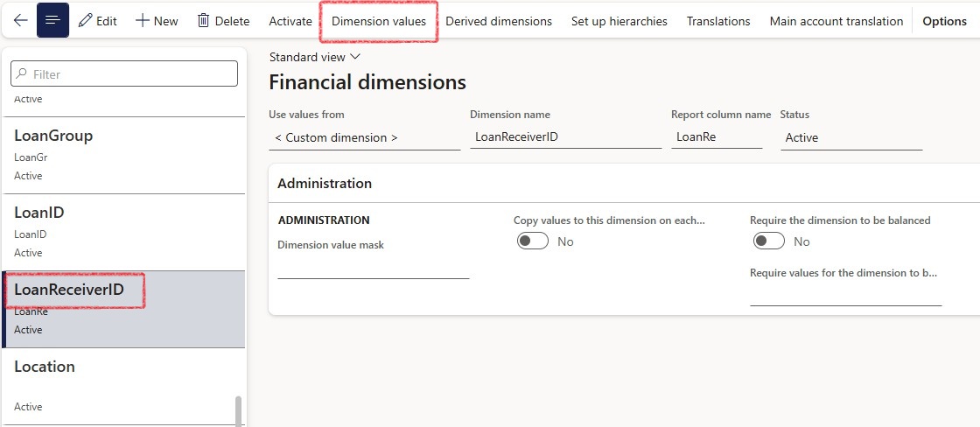Click the Dimension name field
Image resolution: width=980 pixels, height=427 pixels.
tap(565, 136)
